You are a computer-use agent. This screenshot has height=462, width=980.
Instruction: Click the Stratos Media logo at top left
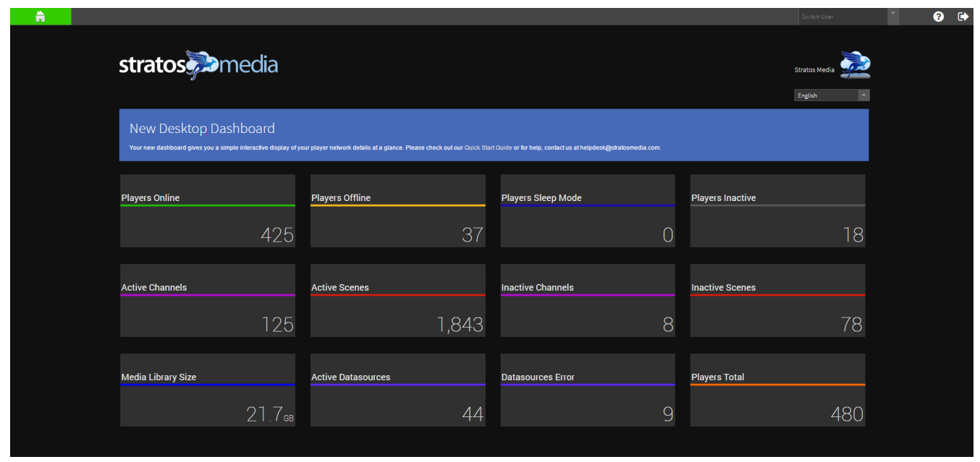(x=198, y=65)
